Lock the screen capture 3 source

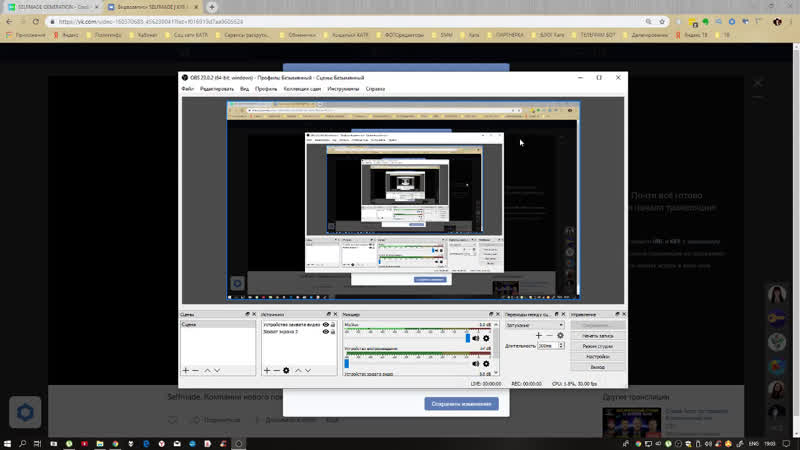click(333, 332)
